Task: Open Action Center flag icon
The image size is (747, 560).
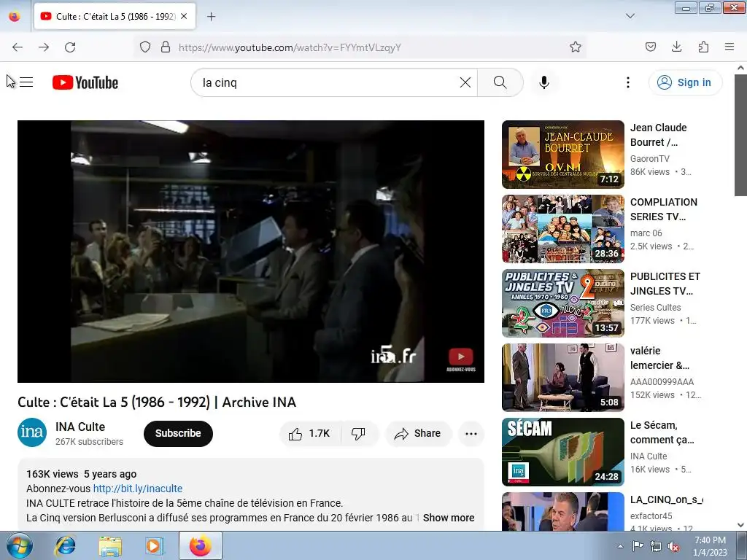Action: tap(638, 546)
